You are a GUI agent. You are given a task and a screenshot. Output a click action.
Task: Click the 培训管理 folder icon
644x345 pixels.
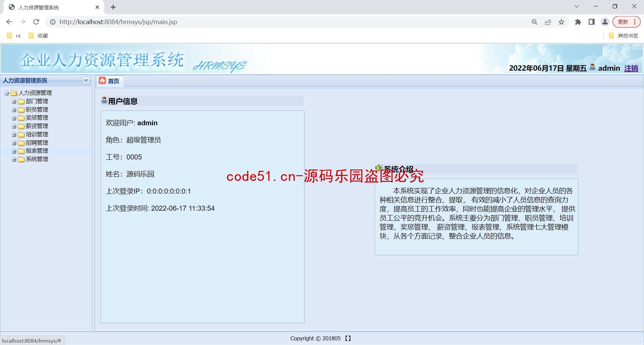point(21,135)
